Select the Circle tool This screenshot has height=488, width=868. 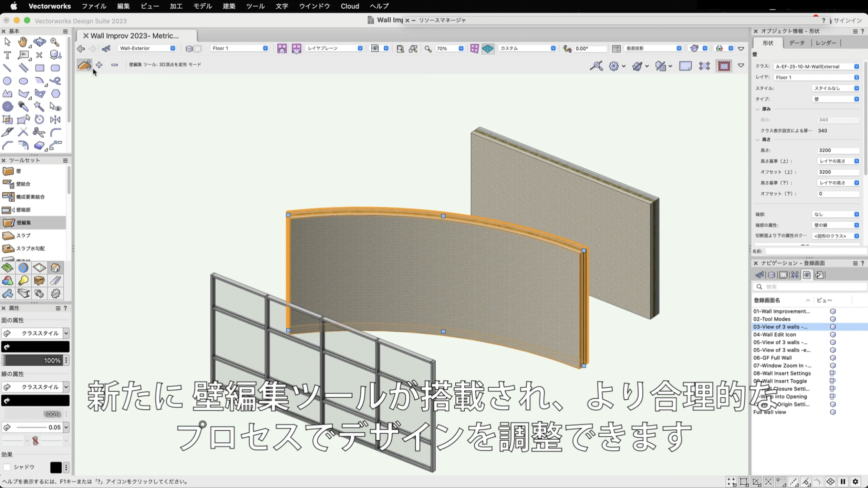7,81
